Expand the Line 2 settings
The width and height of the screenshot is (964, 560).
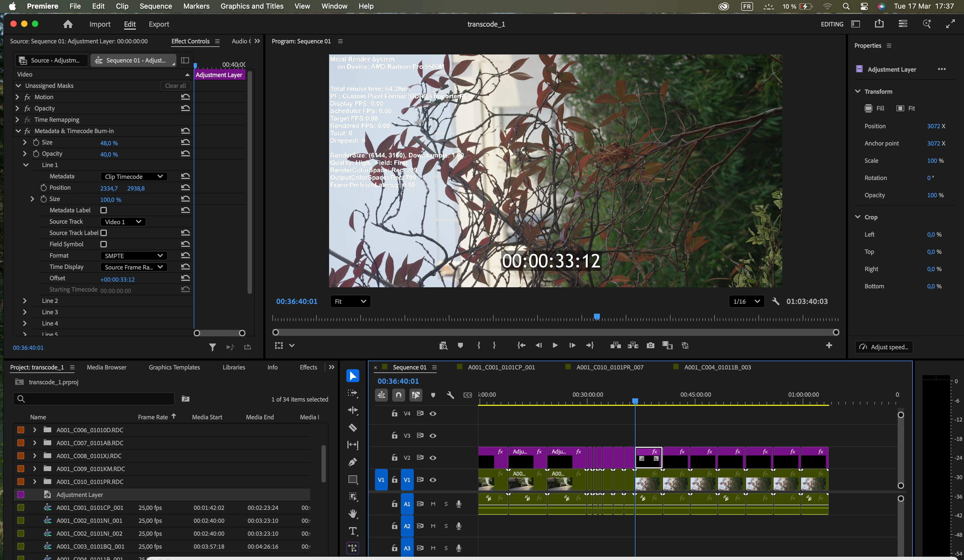pos(25,301)
